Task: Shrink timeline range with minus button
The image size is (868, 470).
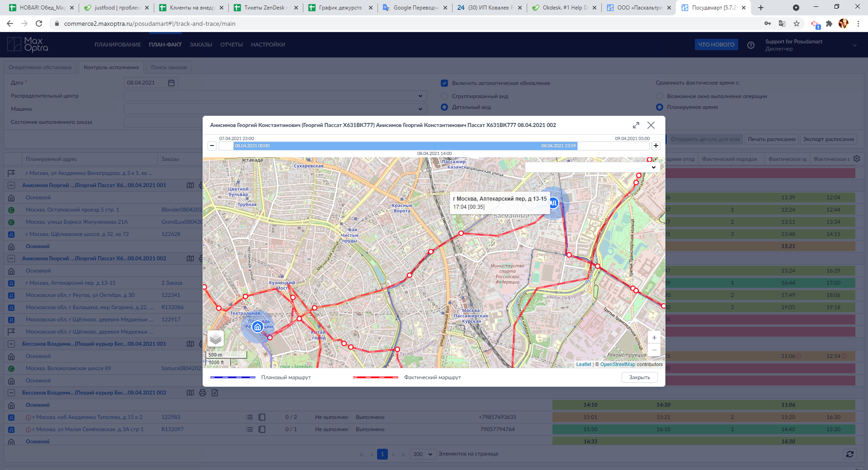Action: (212, 146)
